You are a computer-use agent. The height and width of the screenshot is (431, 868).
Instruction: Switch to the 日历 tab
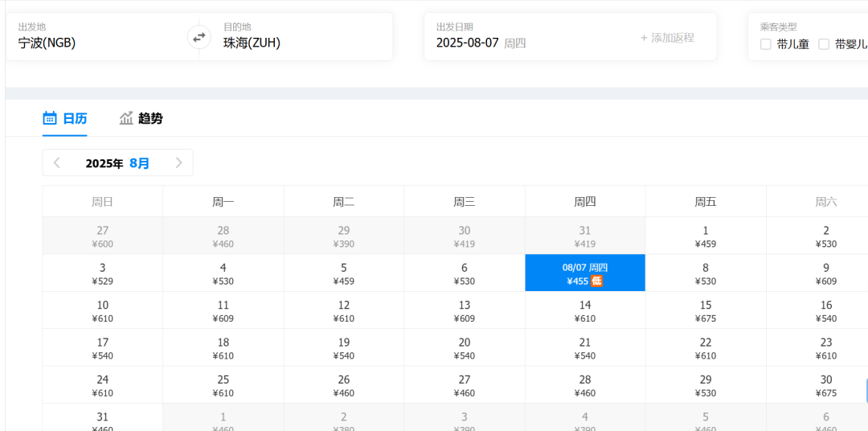coord(65,118)
